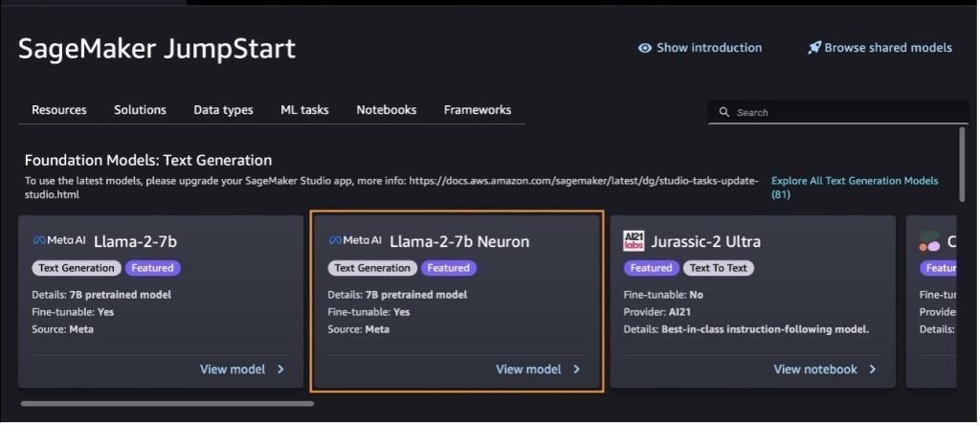Click Featured tag on Jurassic-2 Ultra card
The width and height of the screenshot is (980, 426).
[651, 268]
